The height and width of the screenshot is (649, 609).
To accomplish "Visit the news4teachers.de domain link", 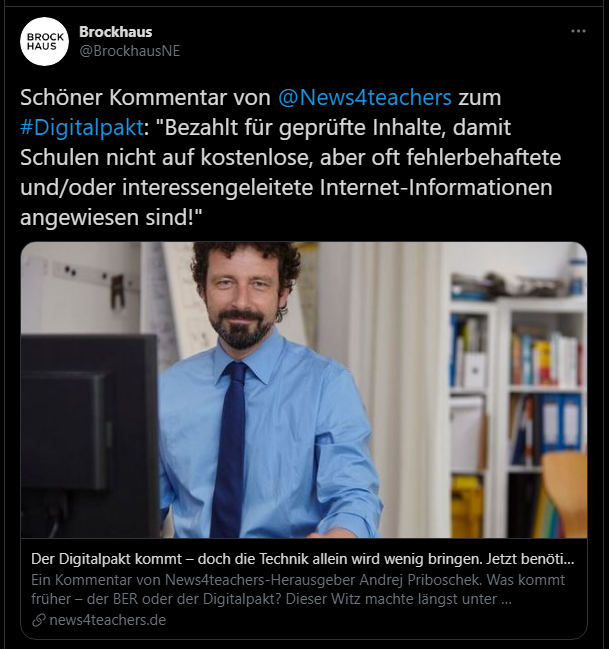I will click(108, 620).
